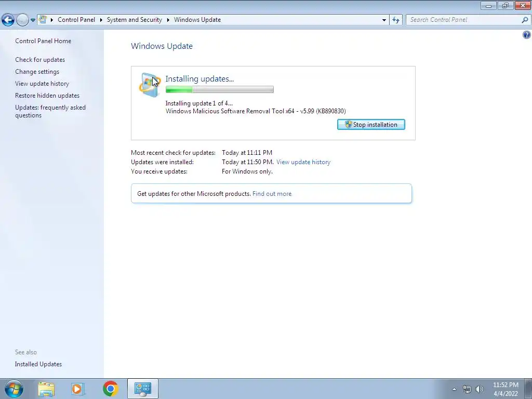
Task: Go back with the blue Back arrow
Action: pyautogui.click(x=8, y=20)
